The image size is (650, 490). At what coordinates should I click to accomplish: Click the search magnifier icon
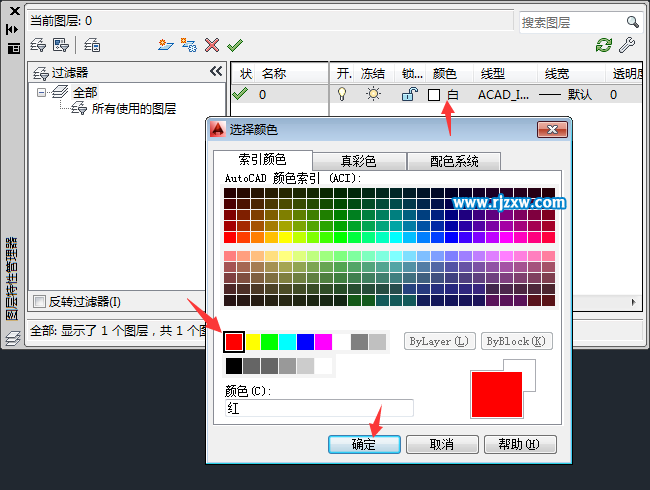pyautogui.click(x=633, y=22)
